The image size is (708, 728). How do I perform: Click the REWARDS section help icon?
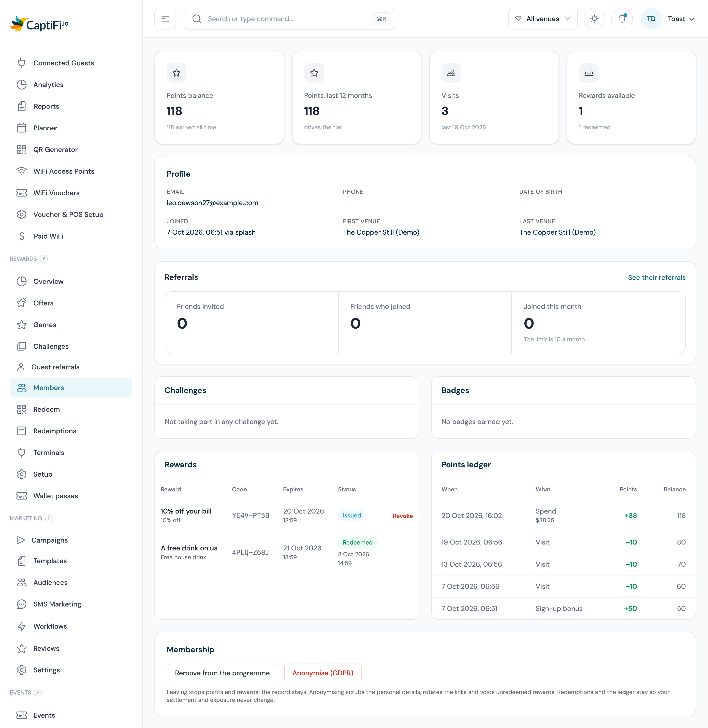click(x=44, y=258)
